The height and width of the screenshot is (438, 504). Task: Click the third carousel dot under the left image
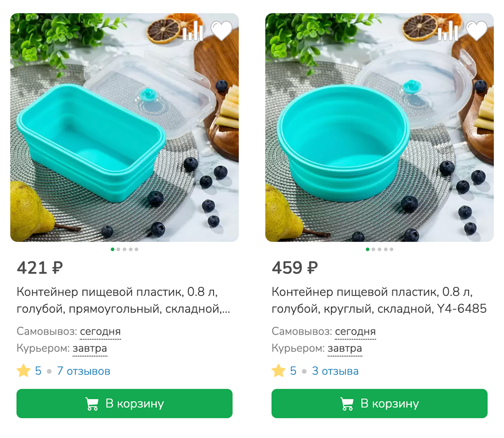124,249
